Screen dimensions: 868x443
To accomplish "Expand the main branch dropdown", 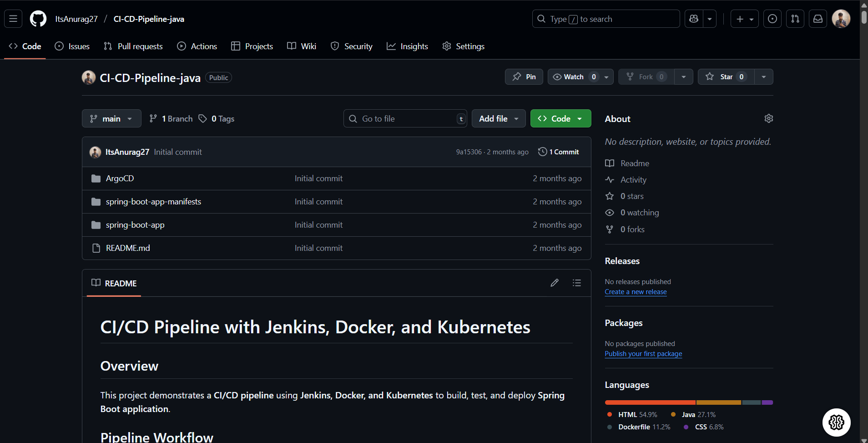I will click(x=111, y=119).
